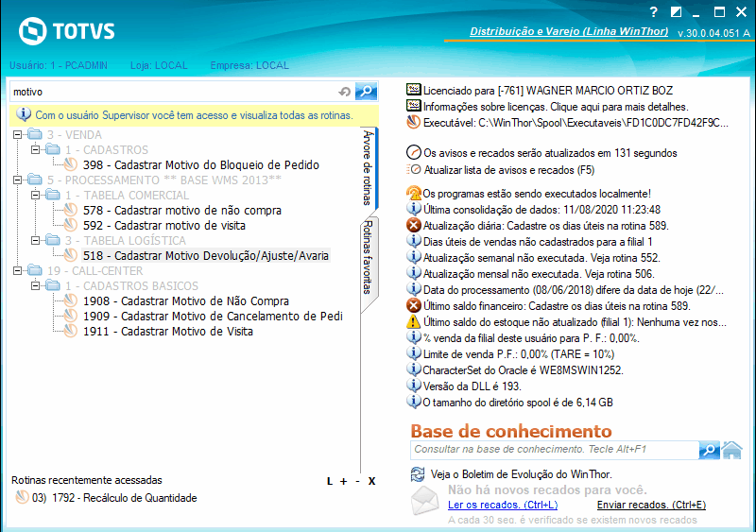Switch to Árvore de rotinas tab
756x532 pixels.
[369, 168]
